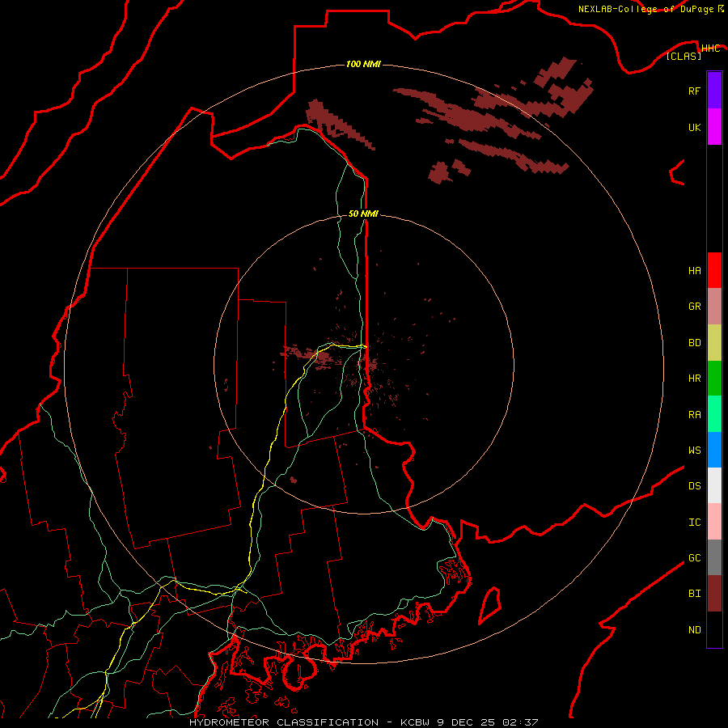
Task: Click the IC pink legend swatch
Action: (x=714, y=522)
